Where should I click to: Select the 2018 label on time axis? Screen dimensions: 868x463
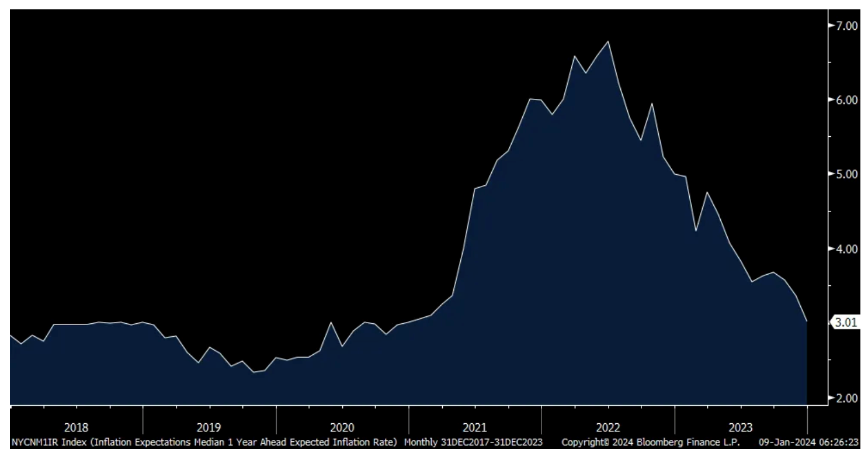pyautogui.click(x=77, y=427)
